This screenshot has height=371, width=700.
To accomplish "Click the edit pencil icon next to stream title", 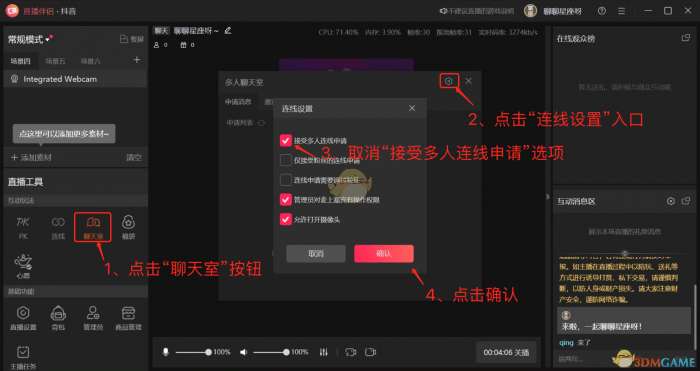I will pos(228,30).
